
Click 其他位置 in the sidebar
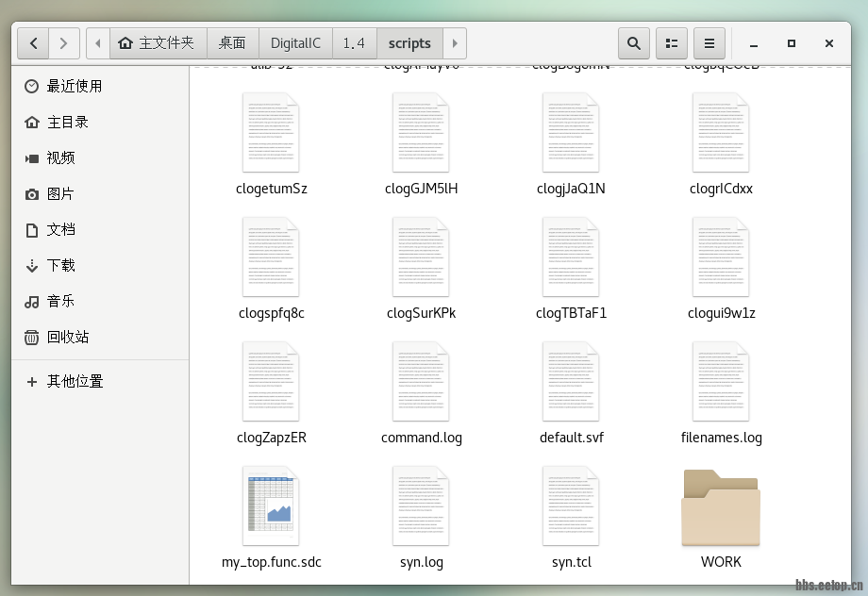coord(75,381)
